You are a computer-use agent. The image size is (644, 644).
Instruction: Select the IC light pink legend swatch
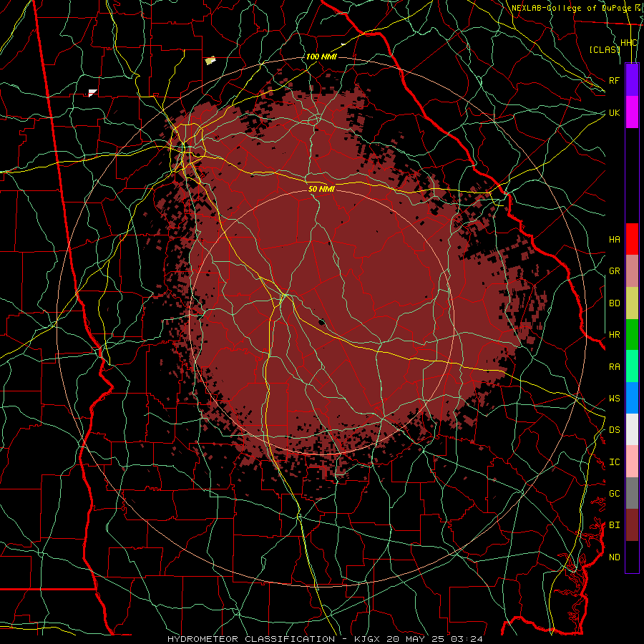click(632, 462)
